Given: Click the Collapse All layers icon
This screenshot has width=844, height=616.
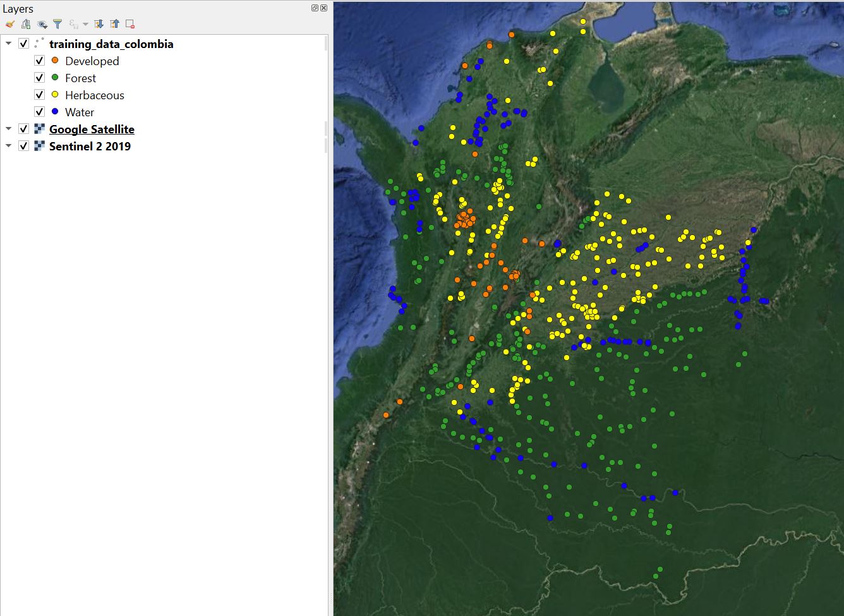Looking at the screenshot, I should (x=114, y=24).
